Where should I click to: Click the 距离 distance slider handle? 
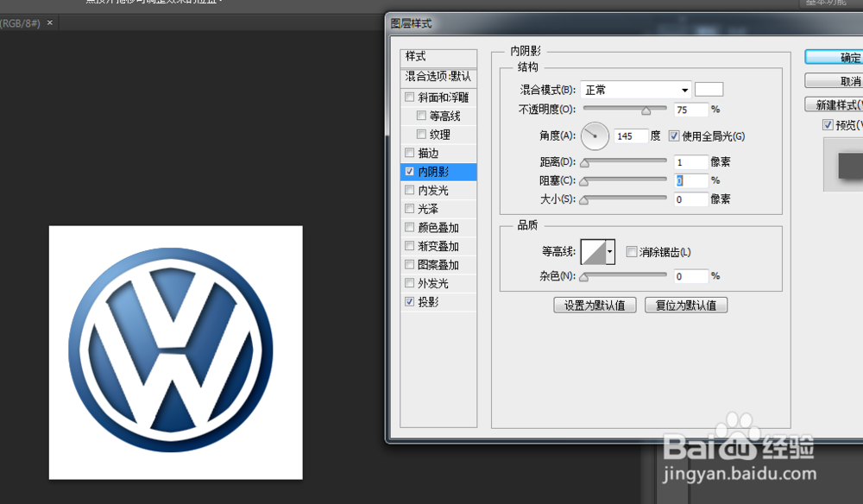[x=584, y=163]
